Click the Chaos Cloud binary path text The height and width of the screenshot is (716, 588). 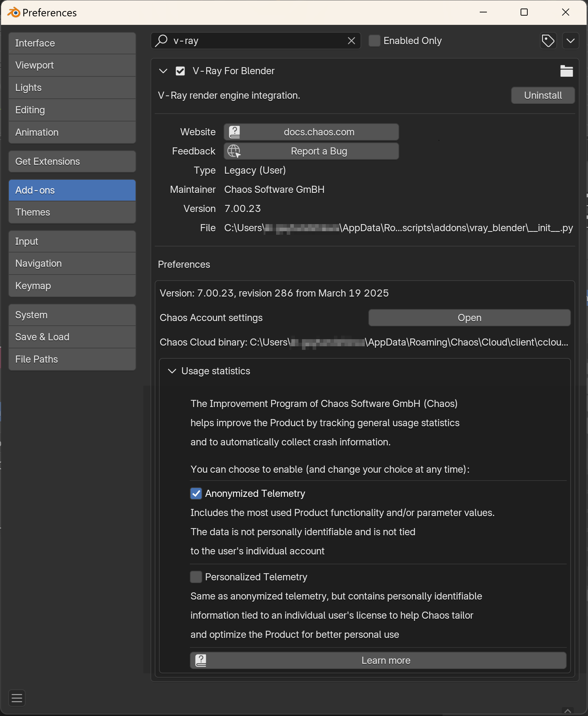click(364, 342)
